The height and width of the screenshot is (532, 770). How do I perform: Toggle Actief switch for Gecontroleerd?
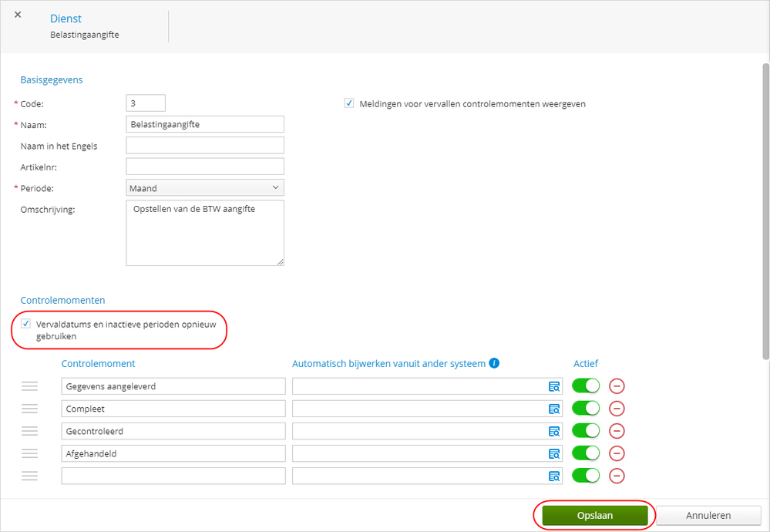[586, 431]
